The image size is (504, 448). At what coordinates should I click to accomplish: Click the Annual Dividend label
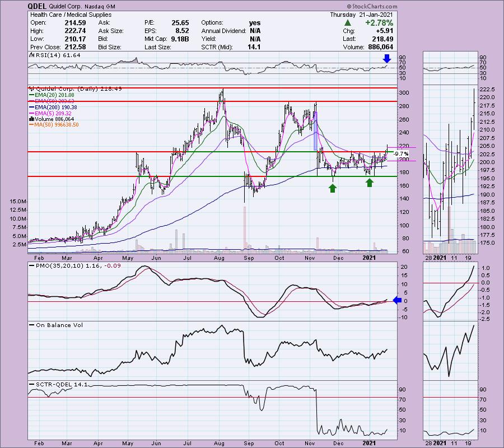[223, 31]
